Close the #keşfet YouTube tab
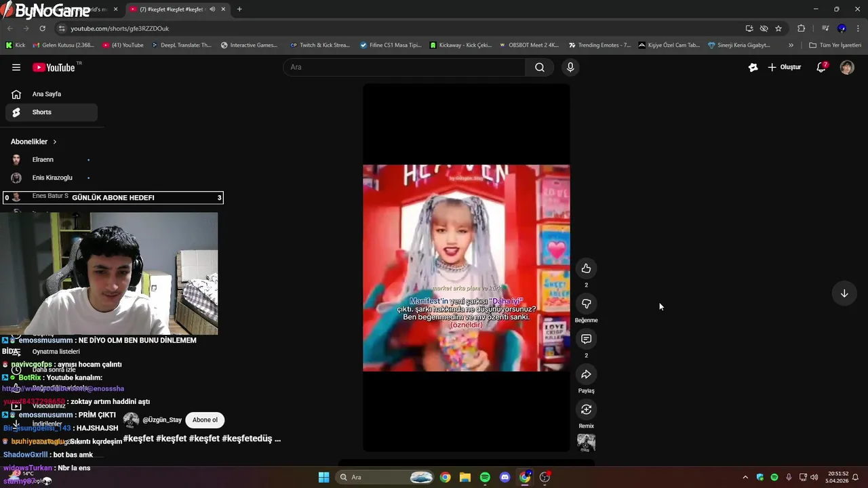Image resolution: width=868 pixels, height=488 pixels. (x=223, y=9)
